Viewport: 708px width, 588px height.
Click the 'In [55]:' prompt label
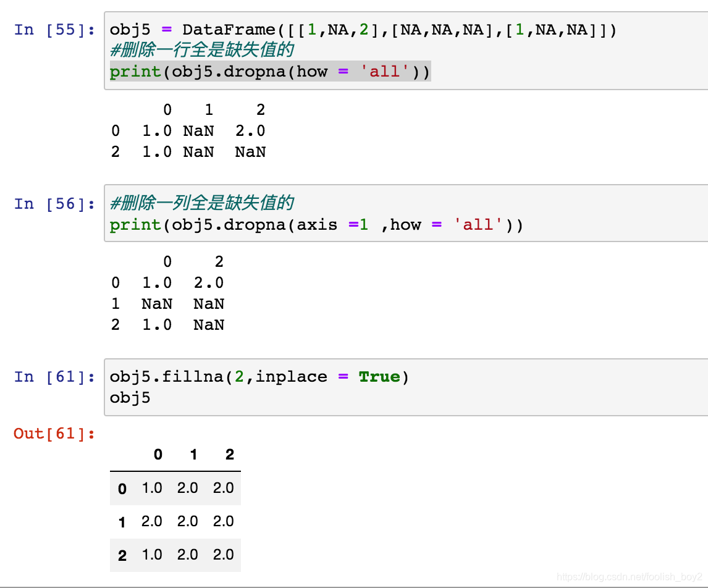(54, 30)
